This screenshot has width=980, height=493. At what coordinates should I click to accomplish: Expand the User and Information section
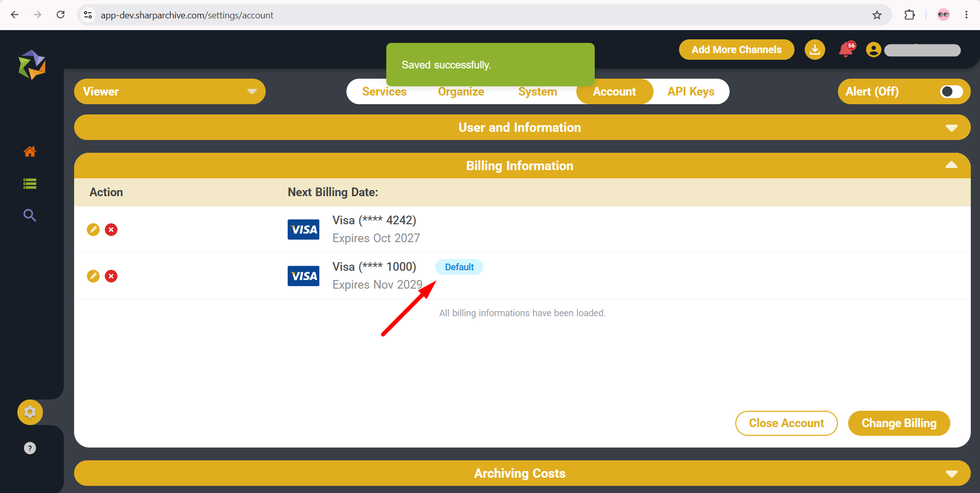[522, 127]
